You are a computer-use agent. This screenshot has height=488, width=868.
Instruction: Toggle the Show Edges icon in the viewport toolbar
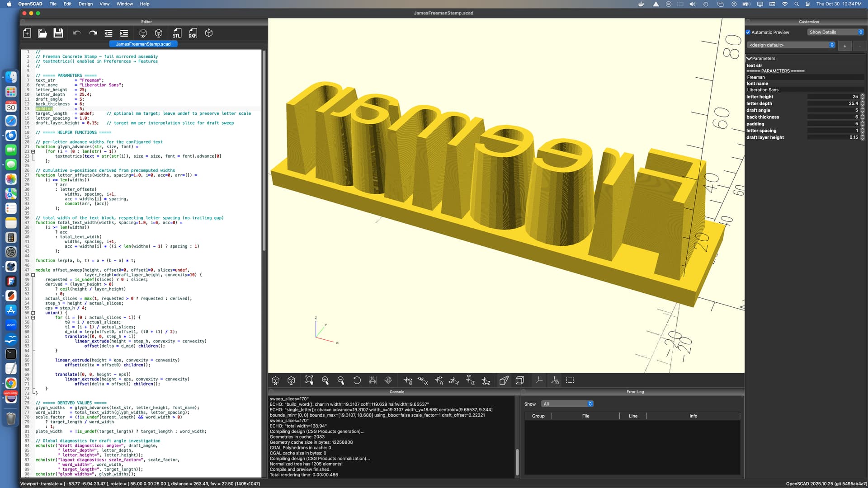[570, 380]
